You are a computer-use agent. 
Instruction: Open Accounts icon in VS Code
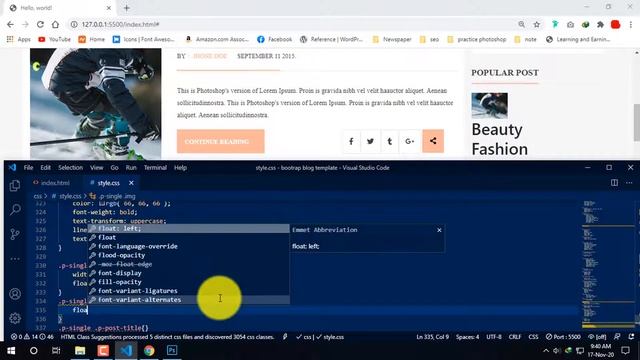click(x=15, y=294)
